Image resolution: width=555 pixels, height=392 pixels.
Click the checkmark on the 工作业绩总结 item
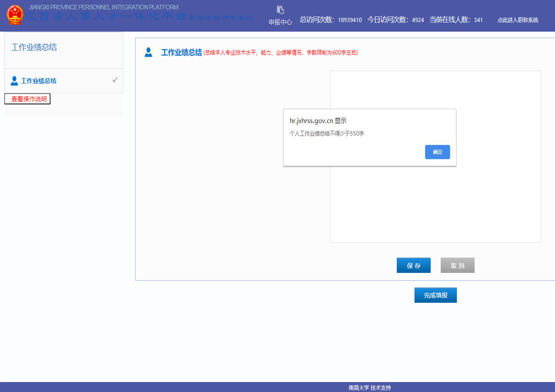pyautogui.click(x=115, y=80)
